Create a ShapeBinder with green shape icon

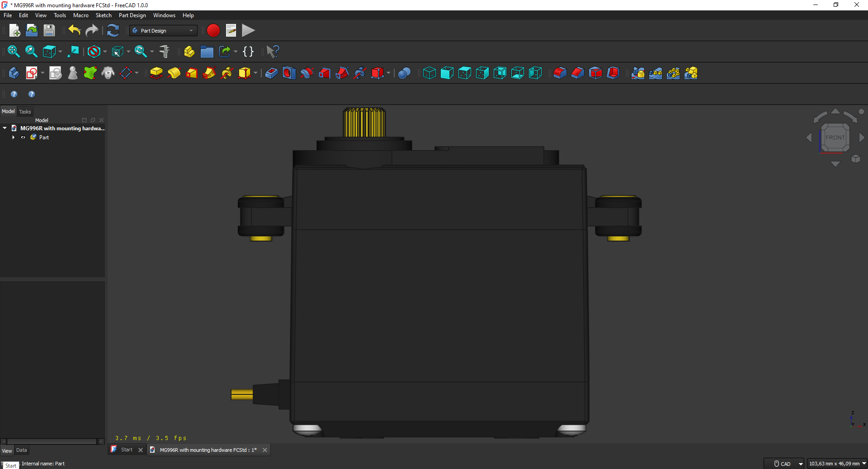pos(90,73)
